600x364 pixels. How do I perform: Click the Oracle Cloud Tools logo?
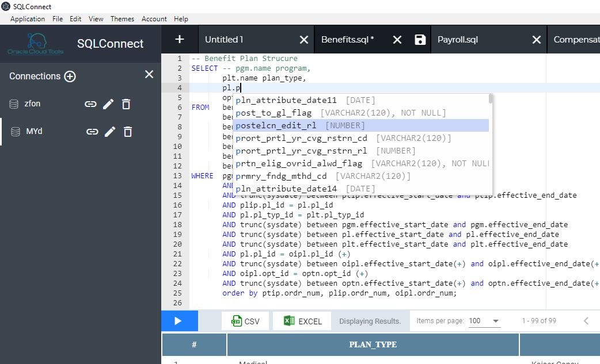click(36, 44)
